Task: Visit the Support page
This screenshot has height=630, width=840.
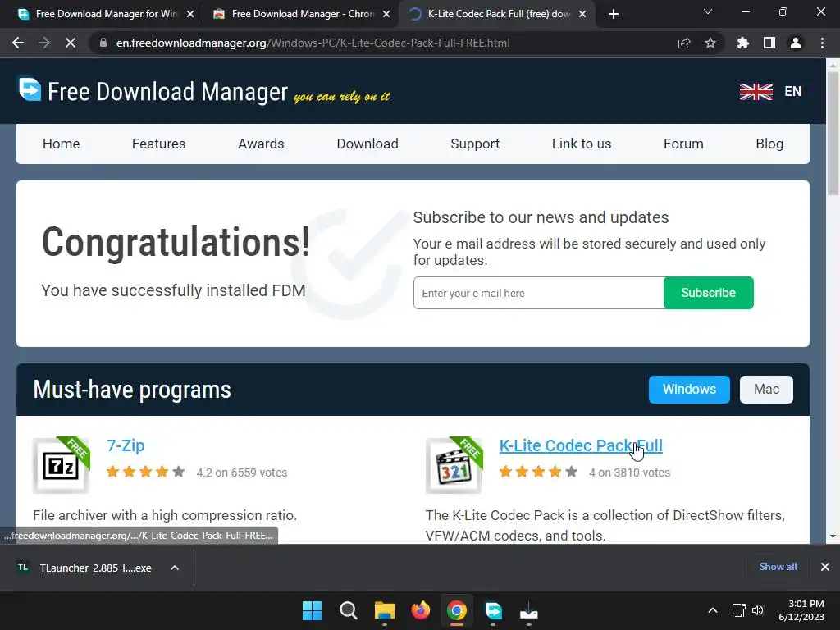Action: coord(475,144)
